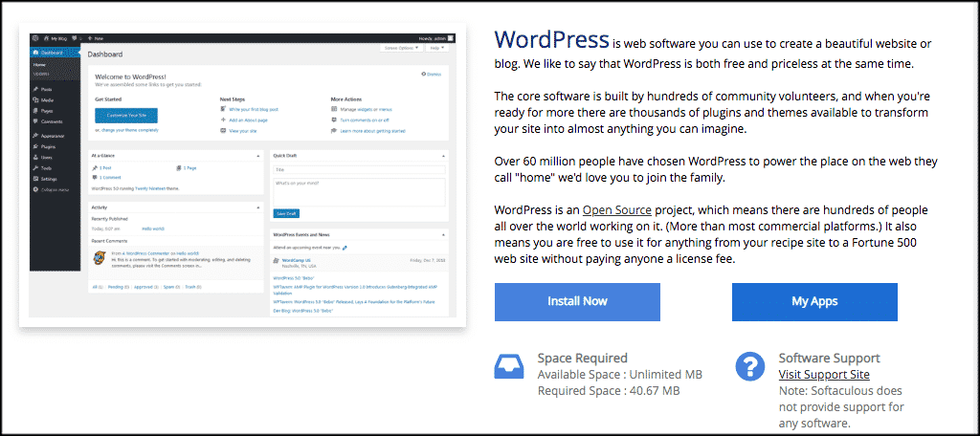Click the Softaculous support note text

pos(841,407)
